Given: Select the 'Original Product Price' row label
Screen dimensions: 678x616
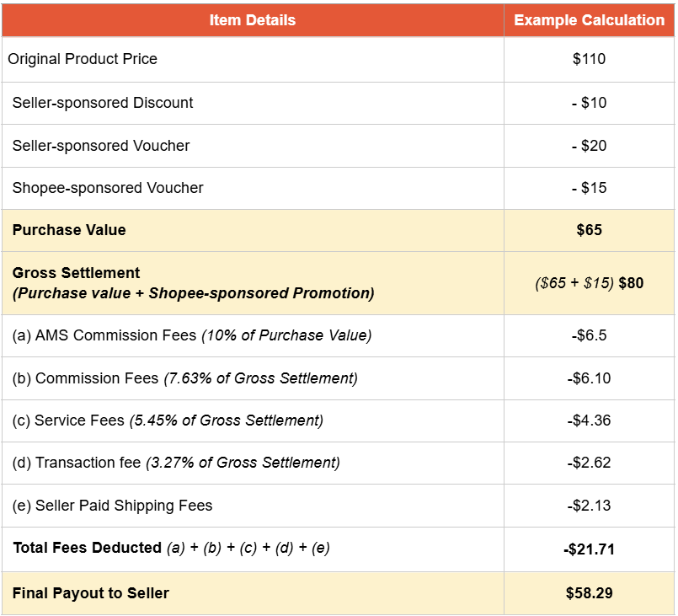Looking at the screenshot, I should click(83, 59).
